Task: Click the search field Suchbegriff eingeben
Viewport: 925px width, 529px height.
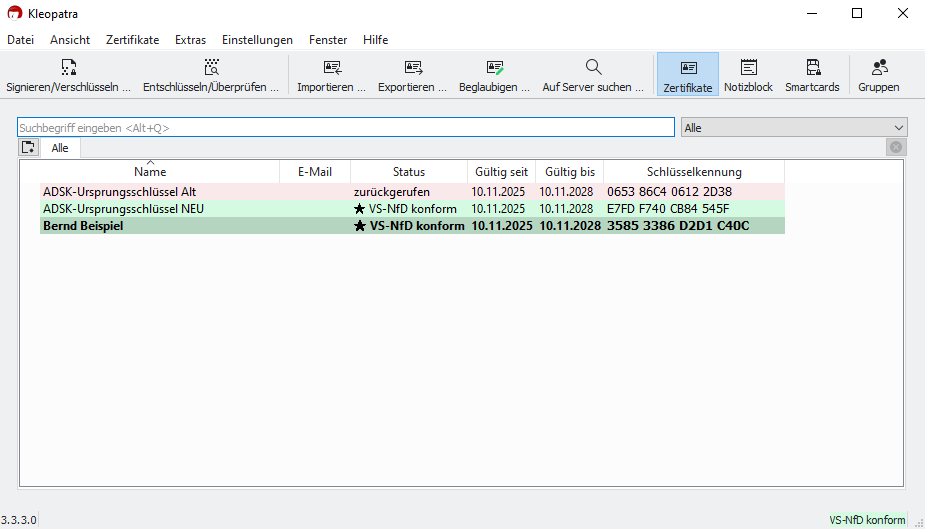Action: coord(345,128)
